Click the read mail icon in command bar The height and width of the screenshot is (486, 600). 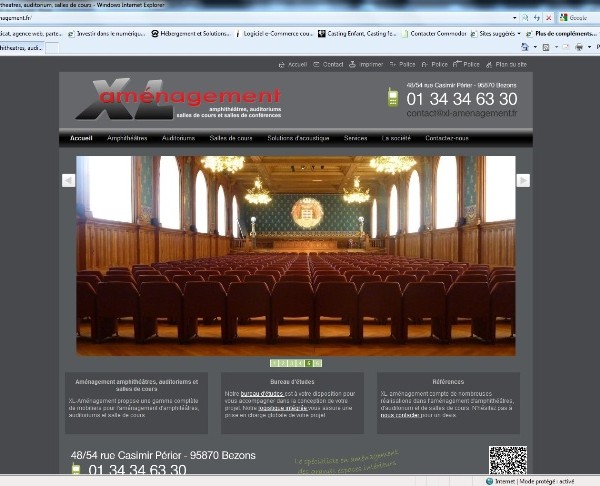566,47
